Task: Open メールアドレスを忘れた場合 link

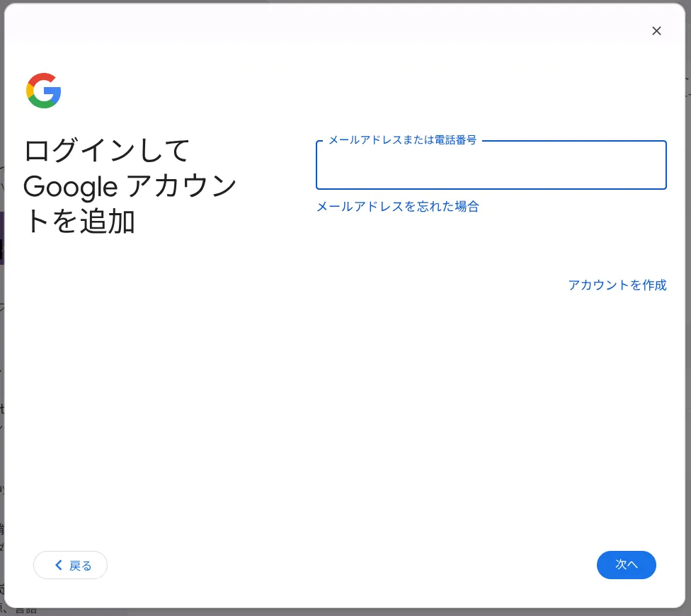Action: [397, 206]
